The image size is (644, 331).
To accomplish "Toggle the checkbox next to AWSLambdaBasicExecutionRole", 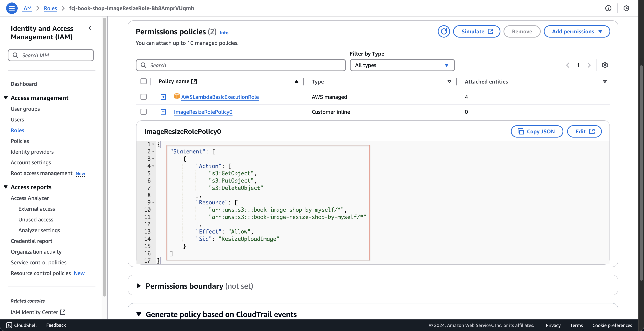I will (144, 97).
